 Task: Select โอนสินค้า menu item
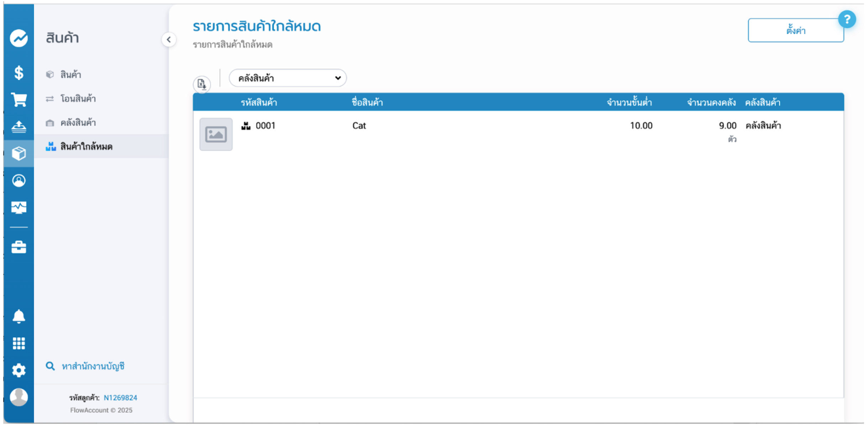(x=78, y=99)
